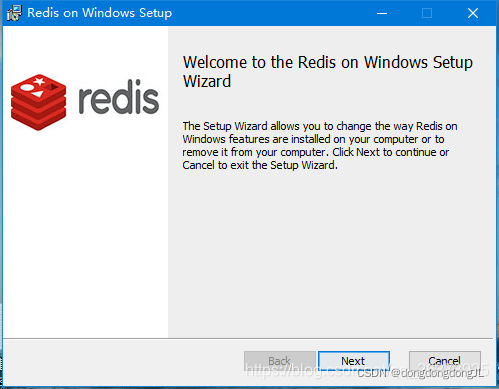Image resolution: width=499 pixels, height=389 pixels.
Task: Click the disabled maximize button in title bar
Action: (x=427, y=13)
